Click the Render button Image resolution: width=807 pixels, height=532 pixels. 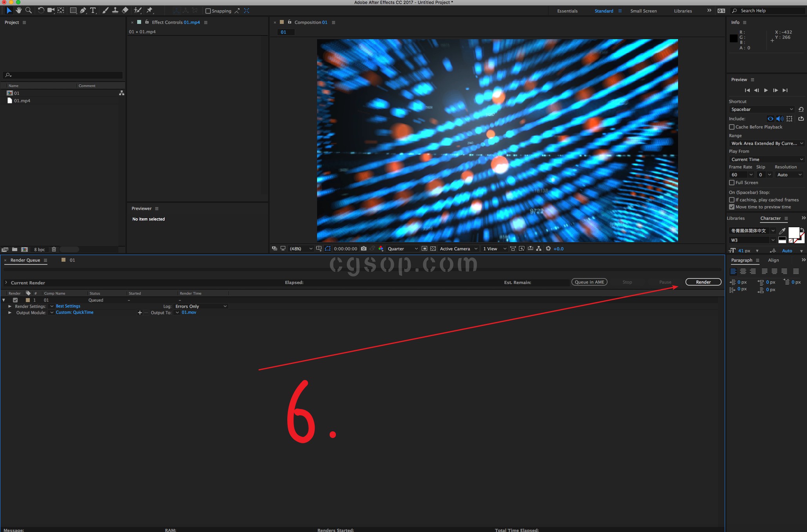(703, 282)
